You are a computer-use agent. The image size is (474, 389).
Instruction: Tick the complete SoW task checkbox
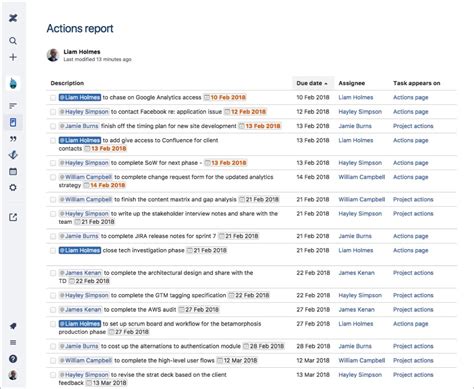(53, 163)
